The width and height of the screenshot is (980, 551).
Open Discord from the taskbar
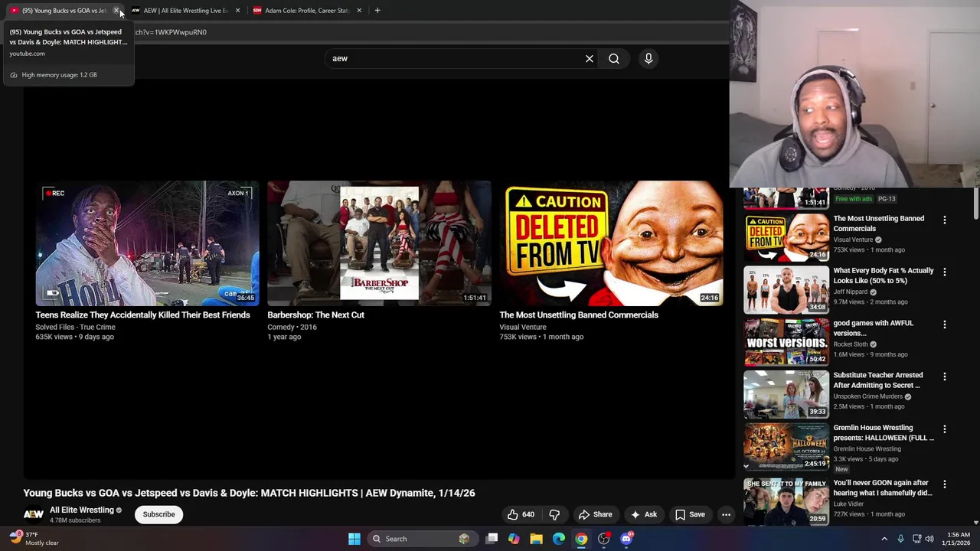(627, 539)
